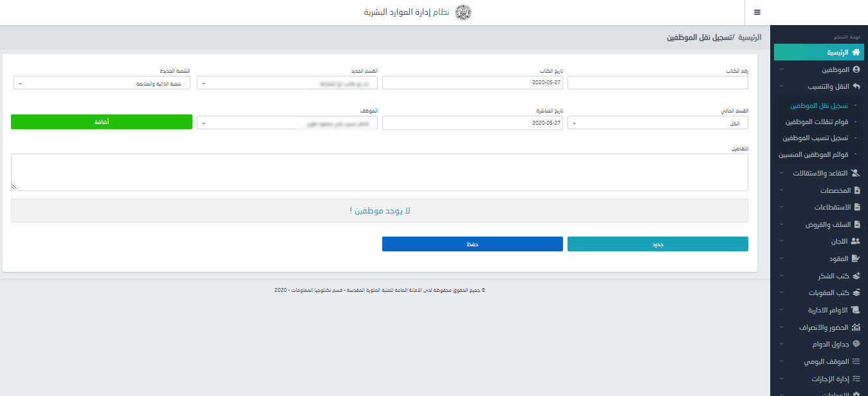Click breadcrumb text تسجيل نقل الموظفين
868x396 pixels.
pos(699,37)
